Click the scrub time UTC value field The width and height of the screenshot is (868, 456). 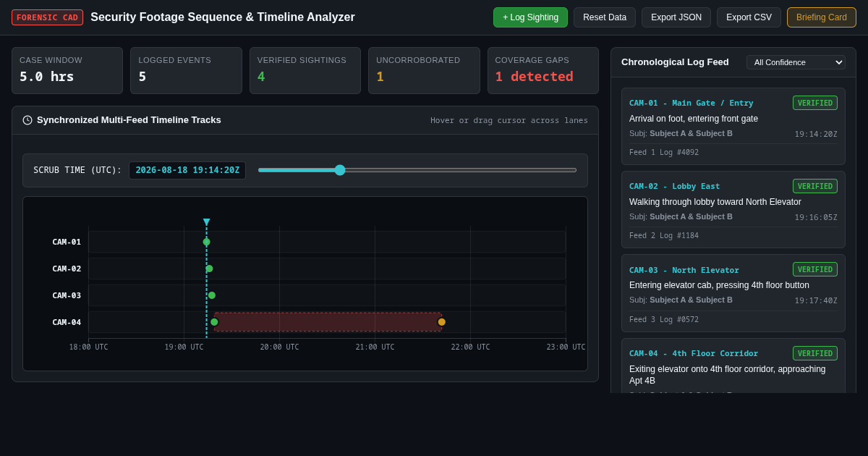click(x=187, y=170)
